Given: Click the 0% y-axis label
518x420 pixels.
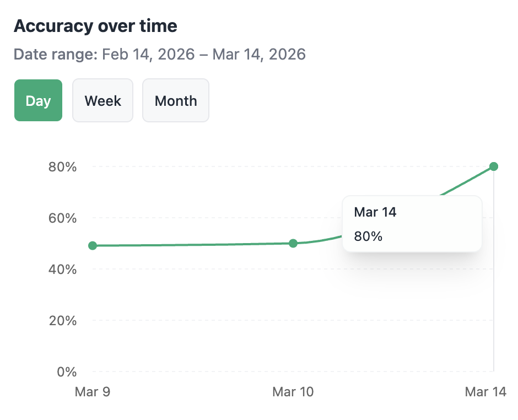Looking at the screenshot, I should click(x=66, y=371).
